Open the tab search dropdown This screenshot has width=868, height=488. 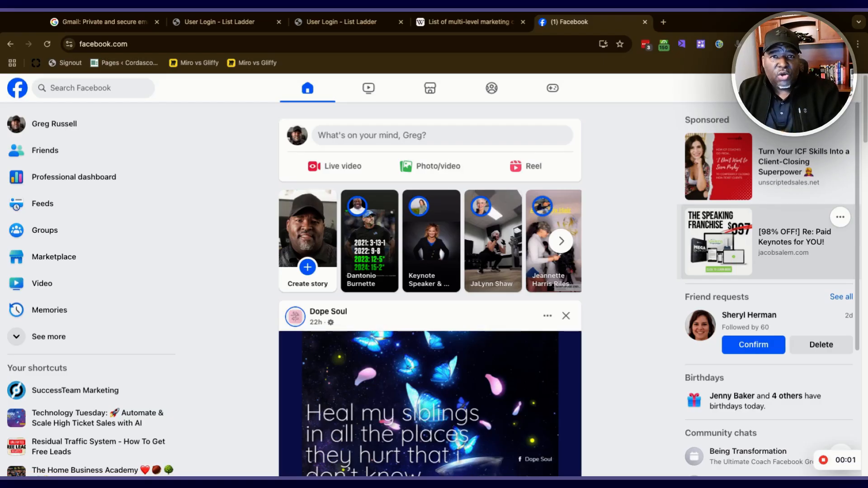pos(858,22)
